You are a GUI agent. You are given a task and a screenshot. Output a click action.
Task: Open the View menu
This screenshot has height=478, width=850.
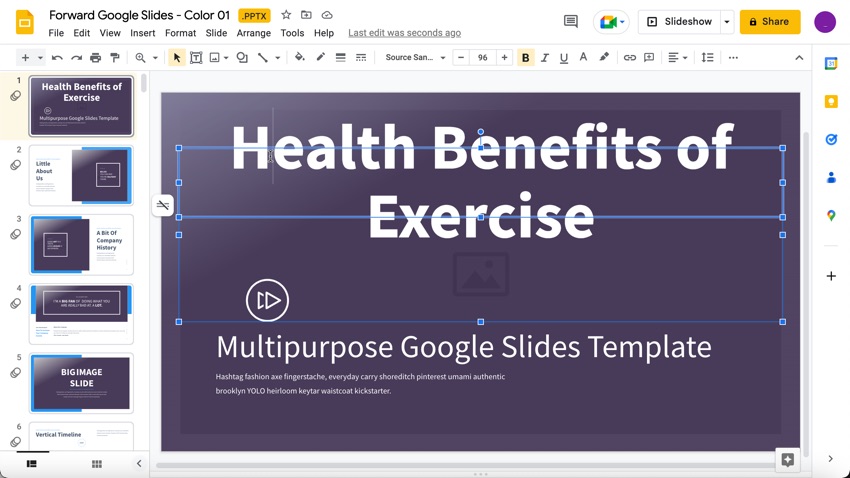(x=110, y=33)
